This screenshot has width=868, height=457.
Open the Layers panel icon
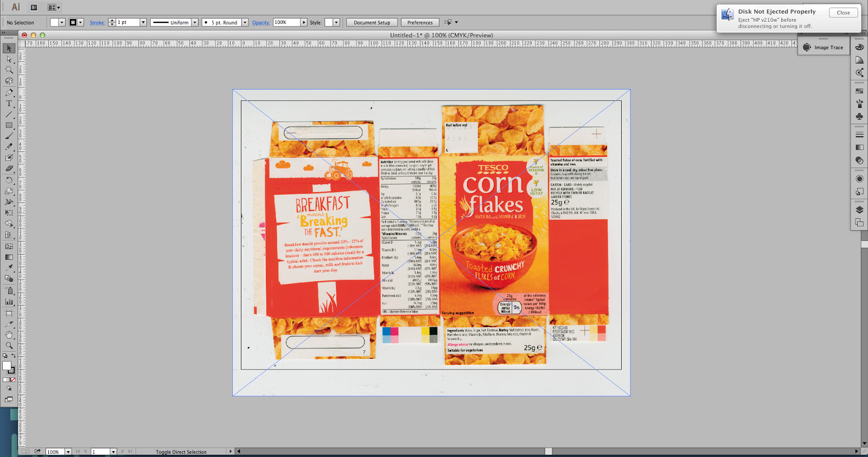859,210
